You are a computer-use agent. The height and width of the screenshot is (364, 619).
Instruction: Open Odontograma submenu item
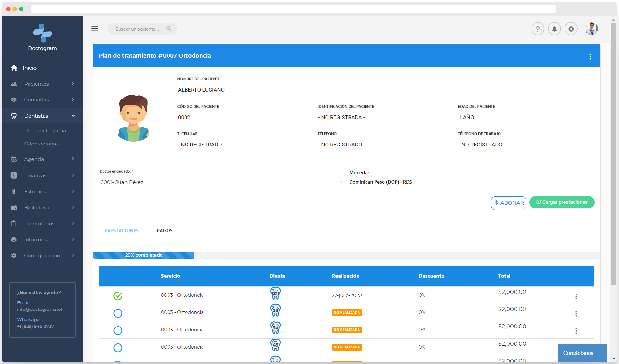coord(41,144)
